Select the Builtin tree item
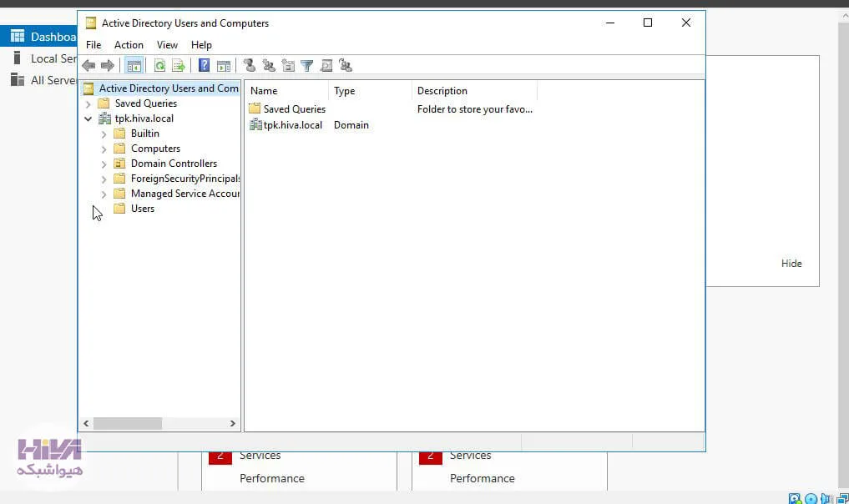The image size is (849, 504). pos(145,134)
